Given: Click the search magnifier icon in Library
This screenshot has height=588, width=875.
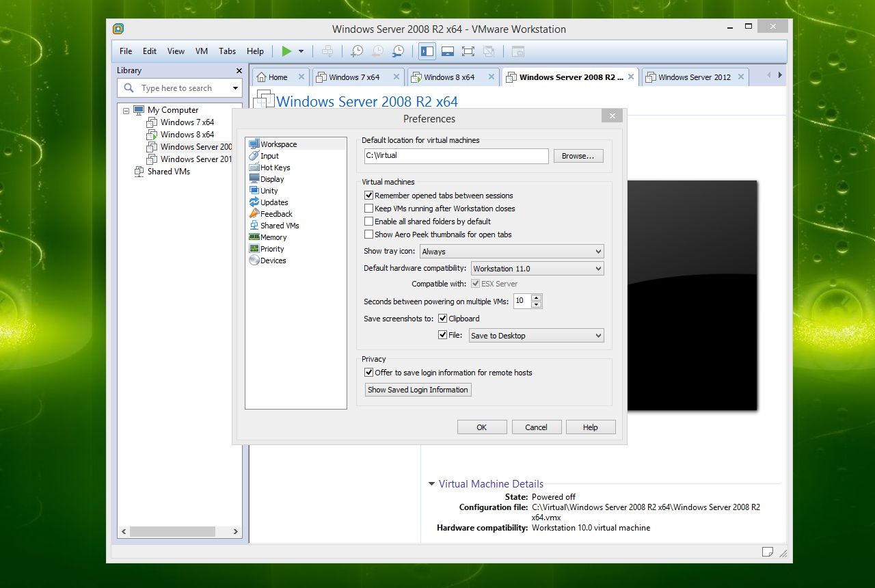Looking at the screenshot, I should coord(129,88).
